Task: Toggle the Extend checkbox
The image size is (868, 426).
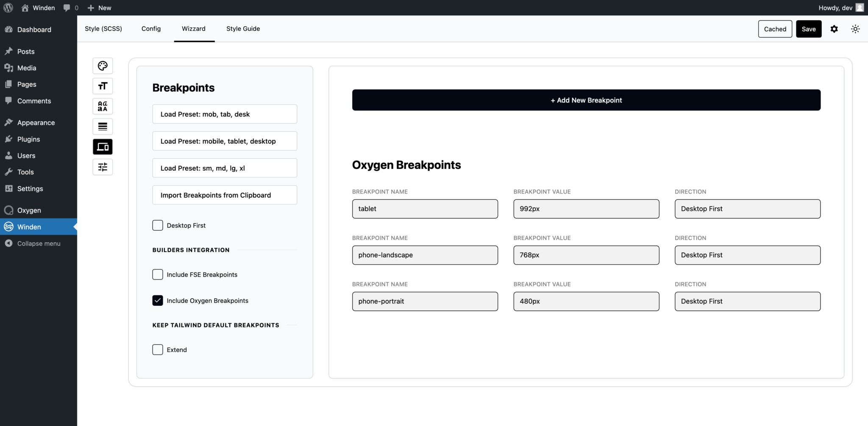Action: [x=158, y=349]
